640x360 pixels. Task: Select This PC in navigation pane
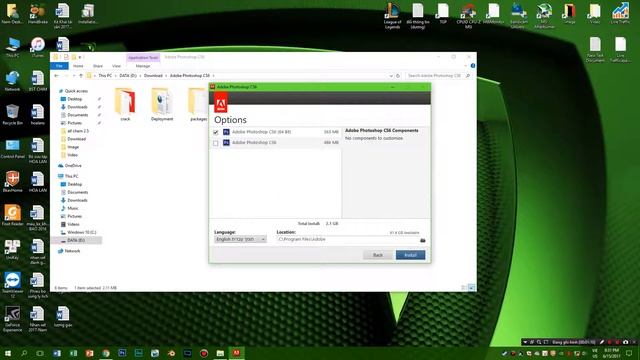(71, 176)
